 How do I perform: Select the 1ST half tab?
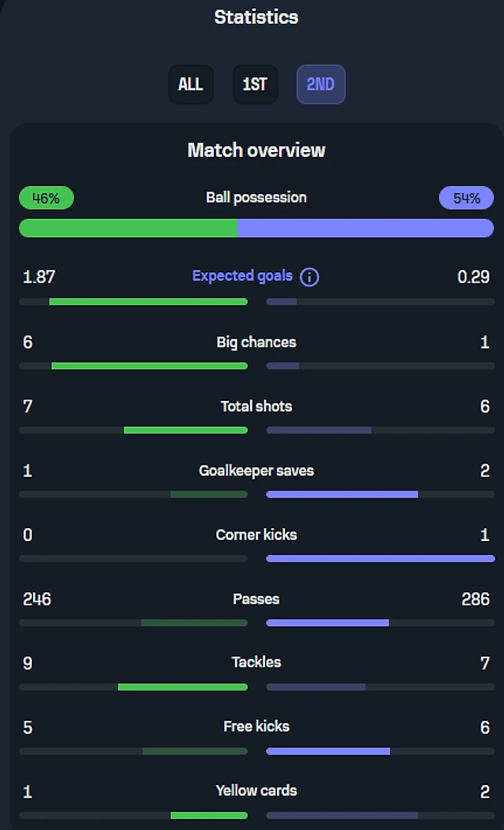tap(255, 84)
